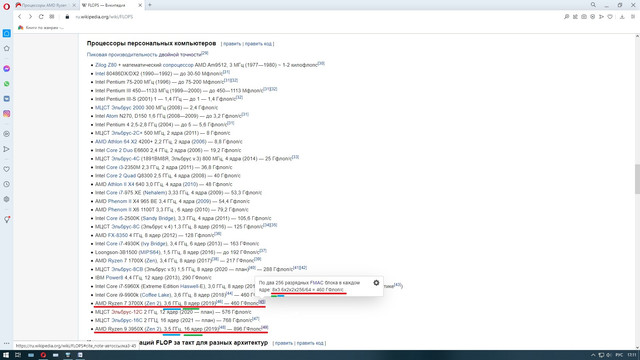Go back with the browser back arrow
This screenshot has width=640, height=360.
(x=20, y=17)
